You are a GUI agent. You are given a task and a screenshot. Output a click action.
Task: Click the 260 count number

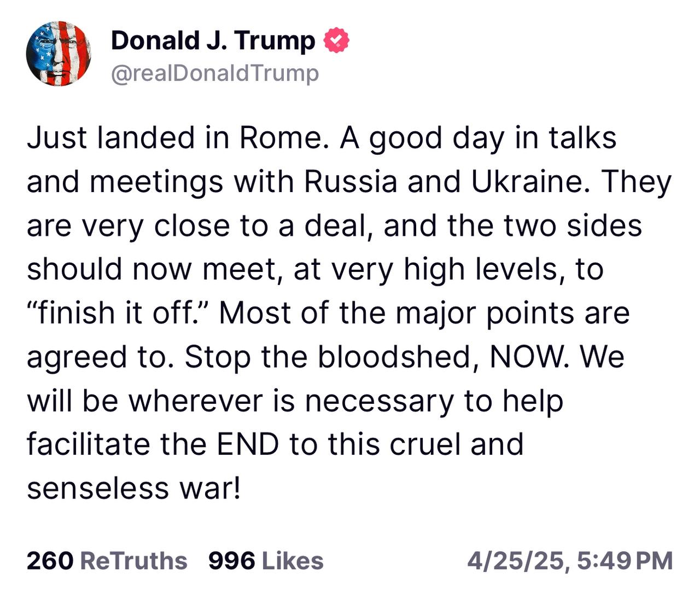point(50,561)
